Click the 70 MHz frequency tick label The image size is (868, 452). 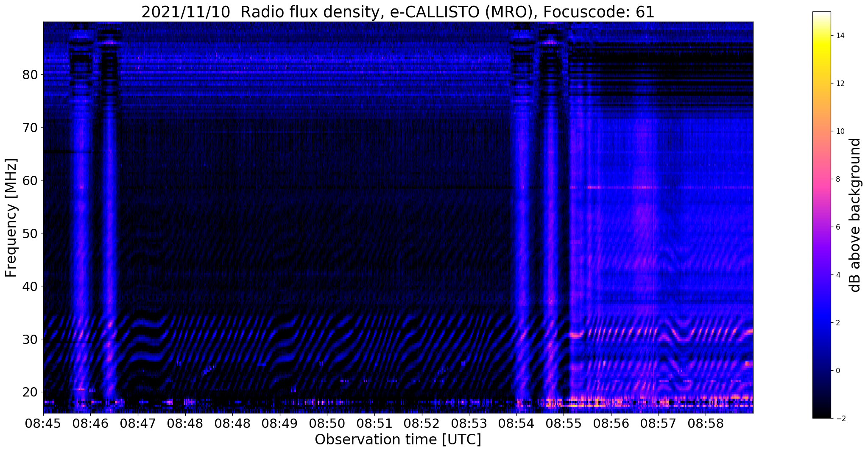[30, 128]
